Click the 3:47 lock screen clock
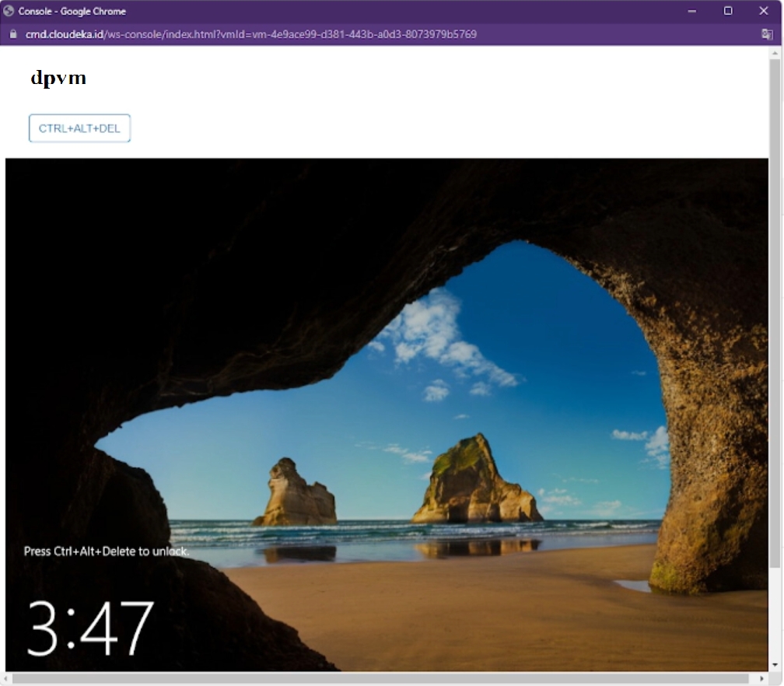Viewport: 784px width, 686px height. click(x=90, y=628)
